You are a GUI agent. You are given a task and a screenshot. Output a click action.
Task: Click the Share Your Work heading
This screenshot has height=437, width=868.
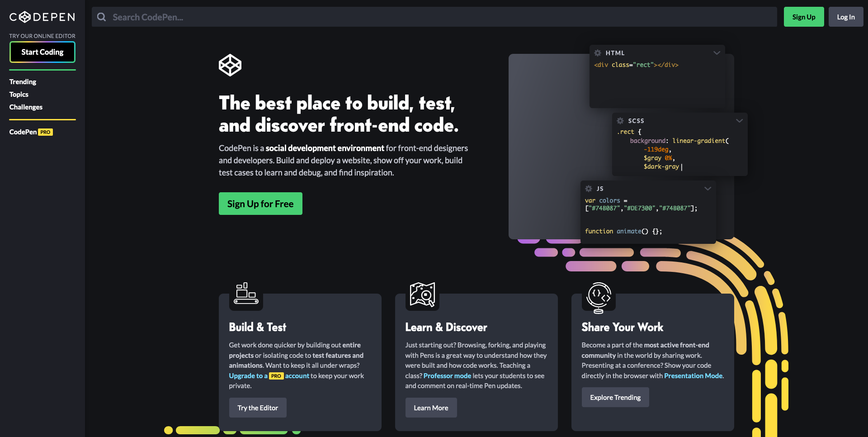[623, 327]
